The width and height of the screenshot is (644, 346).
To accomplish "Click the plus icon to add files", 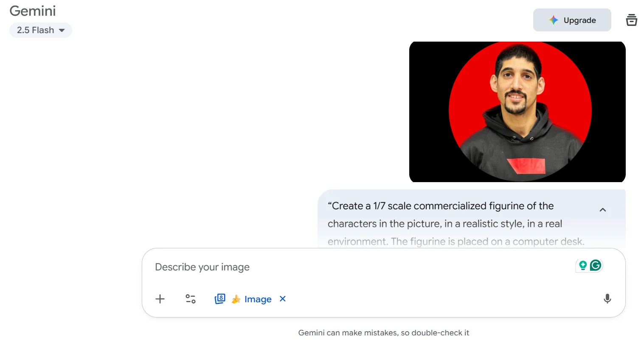I will [160, 299].
